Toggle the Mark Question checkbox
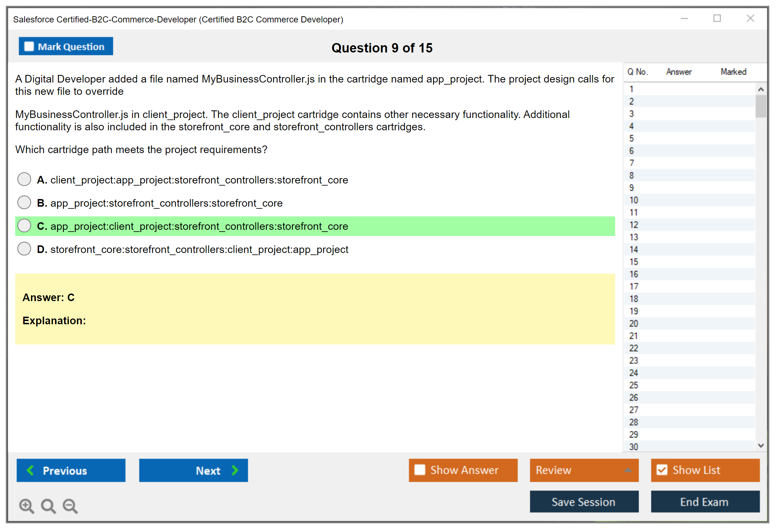Screen dimensions: 778x532 29,46
